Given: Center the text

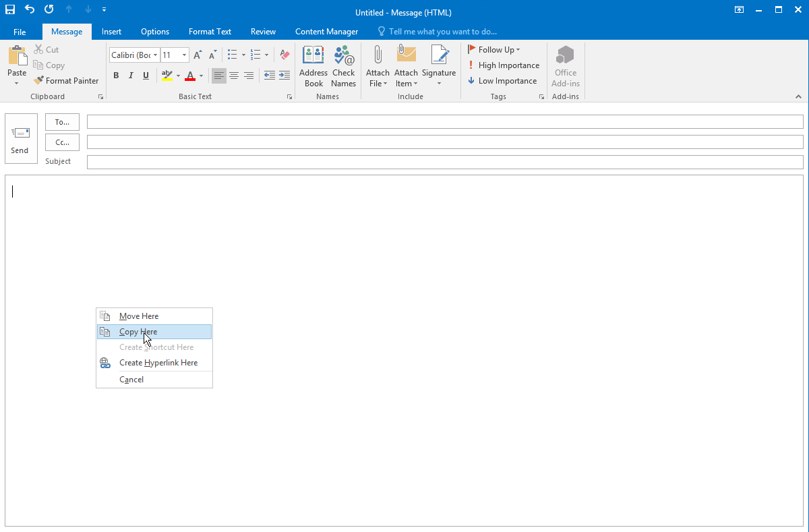Looking at the screenshot, I should tap(234, 76).
